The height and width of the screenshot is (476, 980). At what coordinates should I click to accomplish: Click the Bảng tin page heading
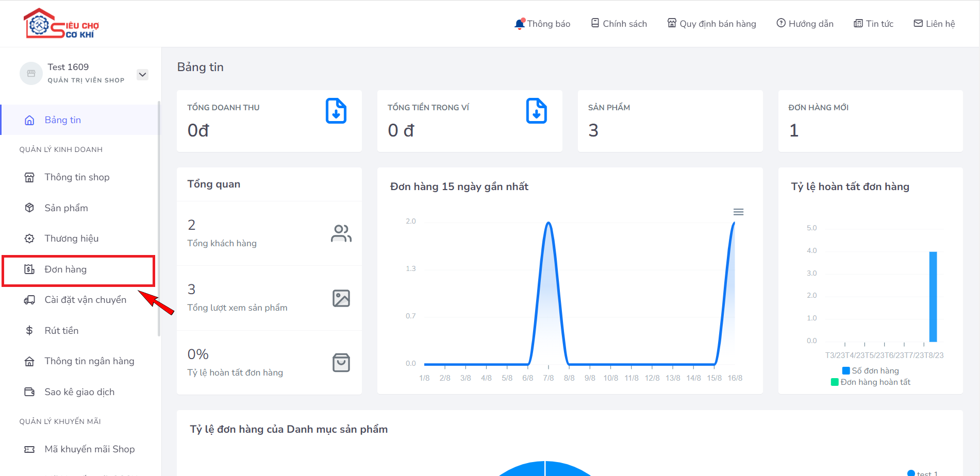pos(201,67)
